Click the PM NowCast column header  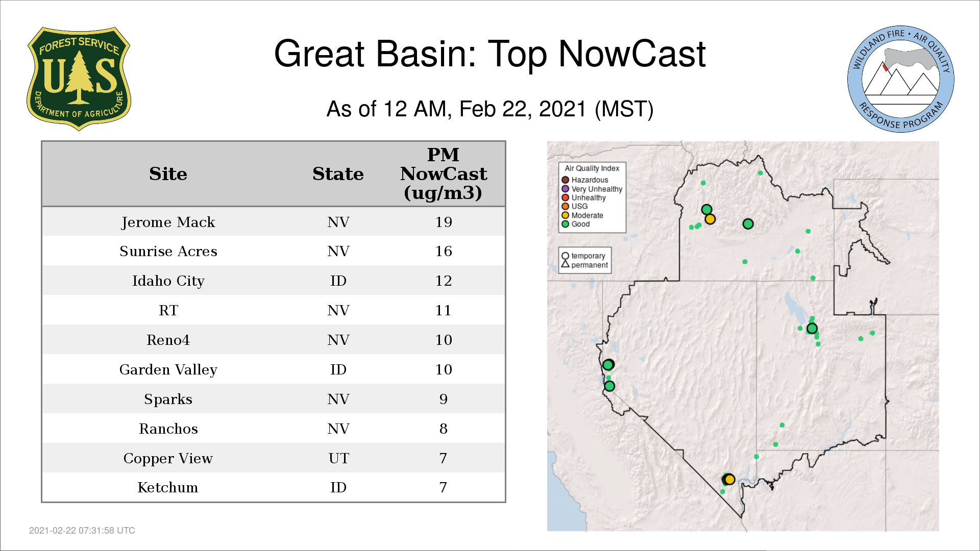coord(443,174)
